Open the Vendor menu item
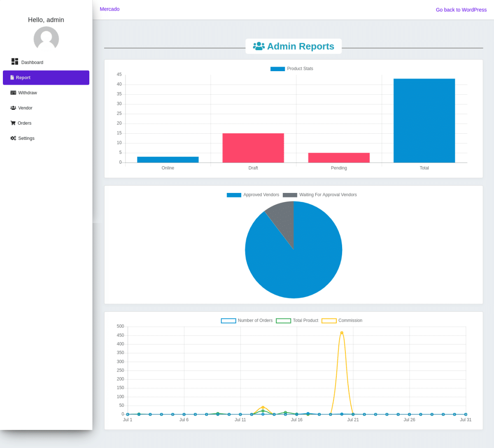This screenshot has height=448, width=494. pyautogui.click(x=25, y=108)
